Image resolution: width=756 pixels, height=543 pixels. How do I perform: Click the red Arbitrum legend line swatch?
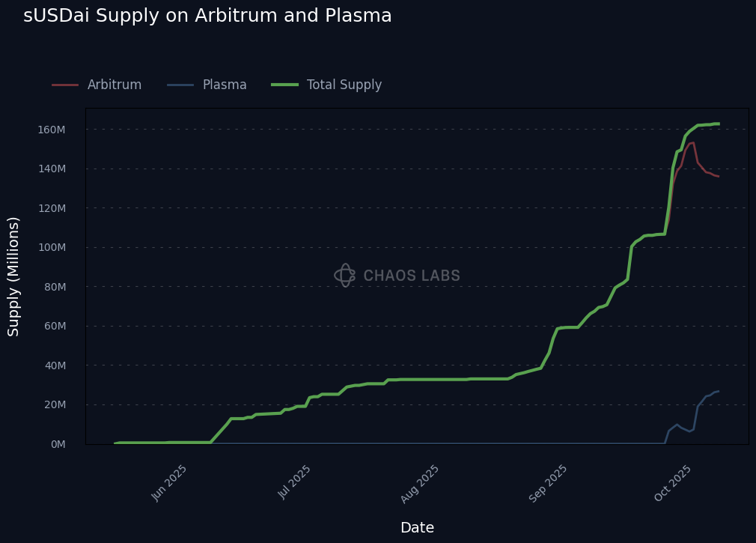pos(65,85)
